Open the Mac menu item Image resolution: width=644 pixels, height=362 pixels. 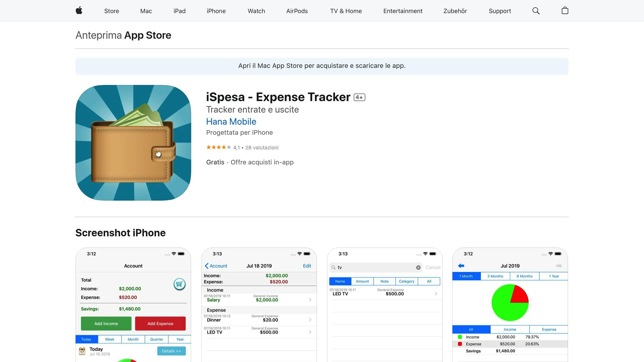146,11
